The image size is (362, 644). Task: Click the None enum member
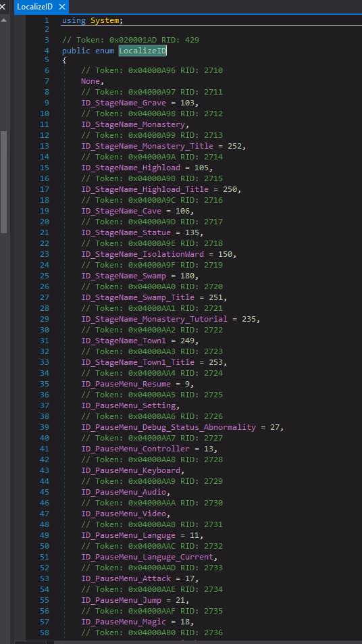tap(90, 81)
